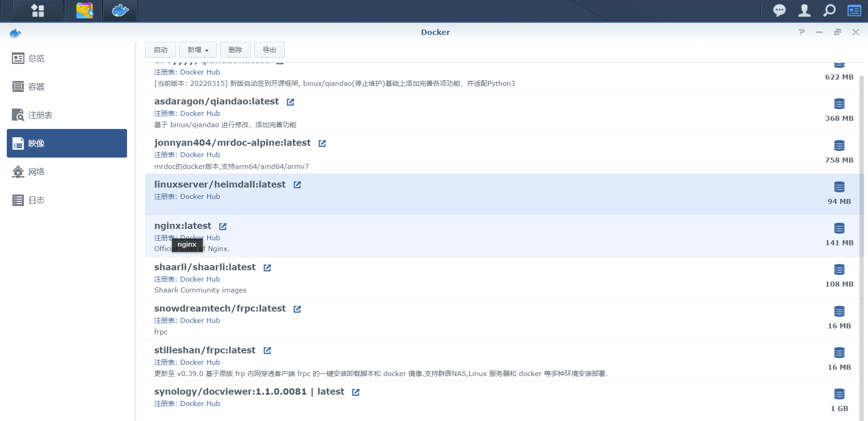Image resolution: width=868 pixels, height=421 pixels.
Task: Open the DSM search magnifier icon
Action: 829,10
